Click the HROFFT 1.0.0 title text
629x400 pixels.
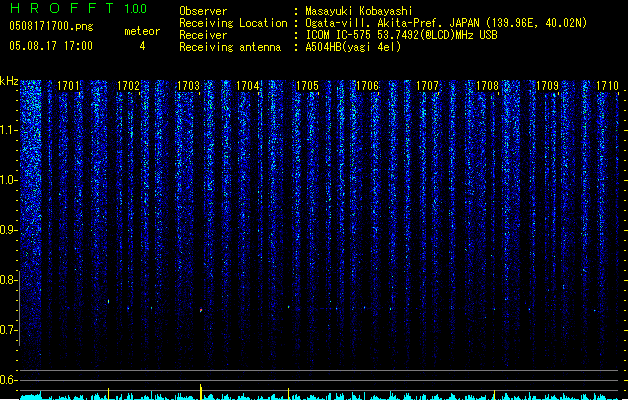click(x=78, y=8)
